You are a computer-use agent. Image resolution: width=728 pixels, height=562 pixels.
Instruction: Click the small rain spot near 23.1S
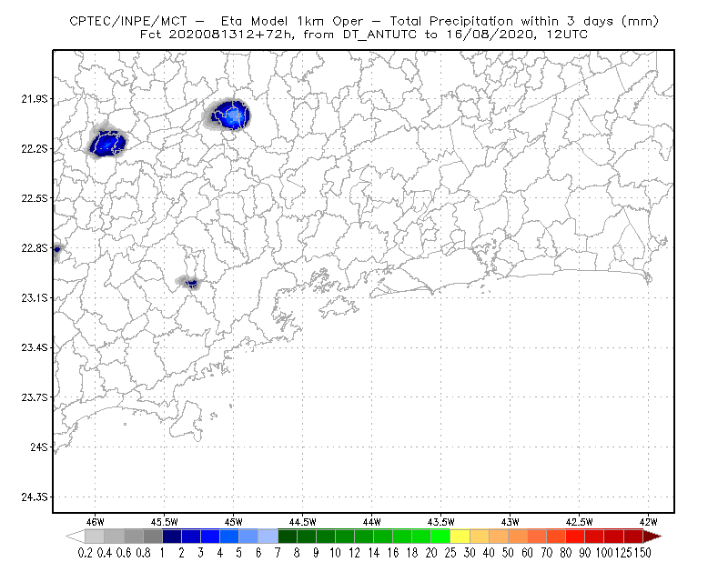click(x=189, y=282)
